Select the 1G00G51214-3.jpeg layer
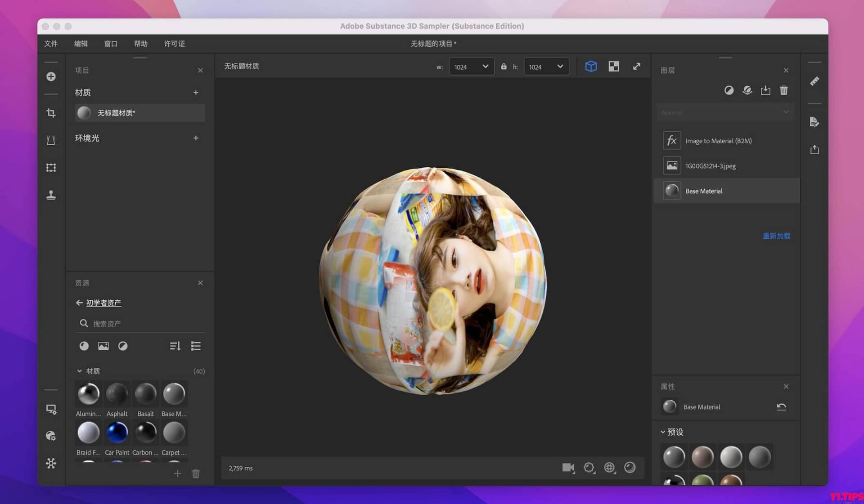Viewport: 864px width, 504px height. point(711,165)
